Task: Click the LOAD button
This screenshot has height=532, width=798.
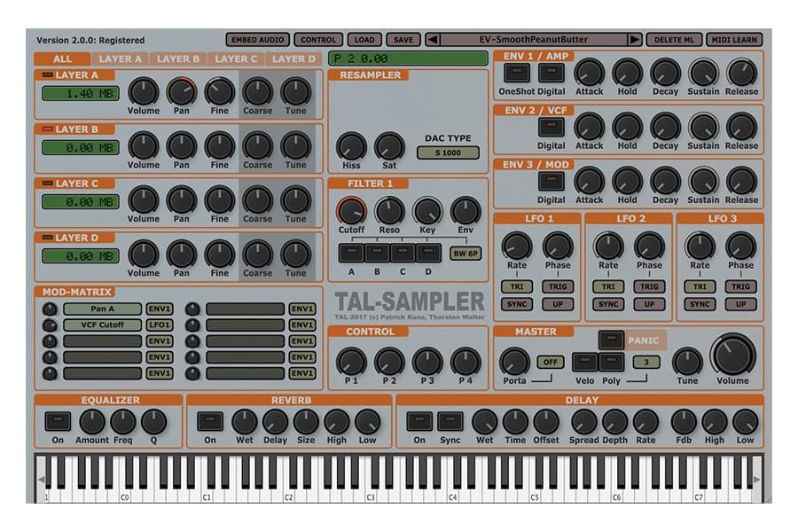Action: tap(363, 39)
